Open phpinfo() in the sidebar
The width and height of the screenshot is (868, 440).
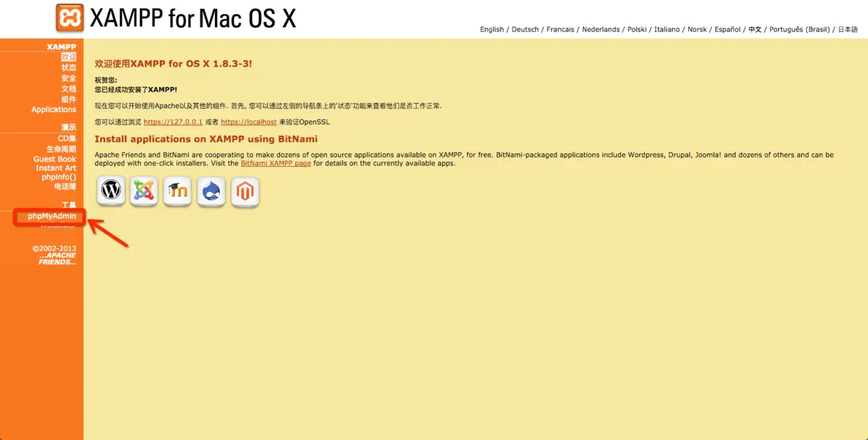[x=59, y=177]
